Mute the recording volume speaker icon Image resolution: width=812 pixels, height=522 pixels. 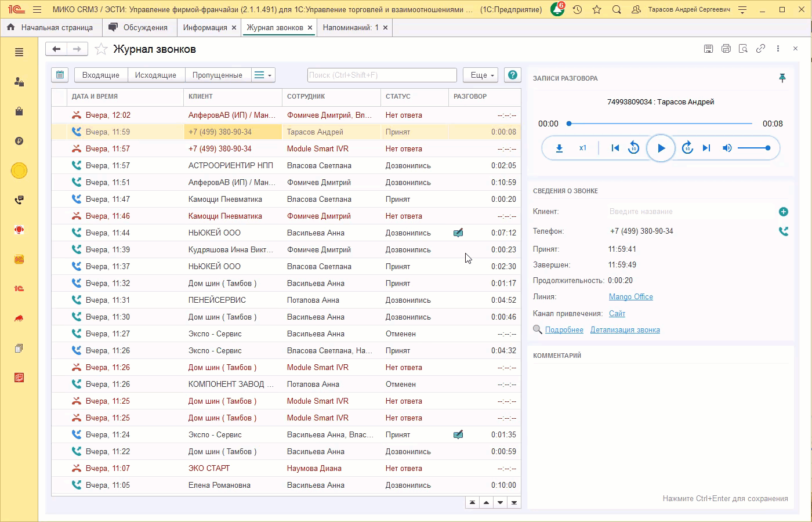click(727, 148)
